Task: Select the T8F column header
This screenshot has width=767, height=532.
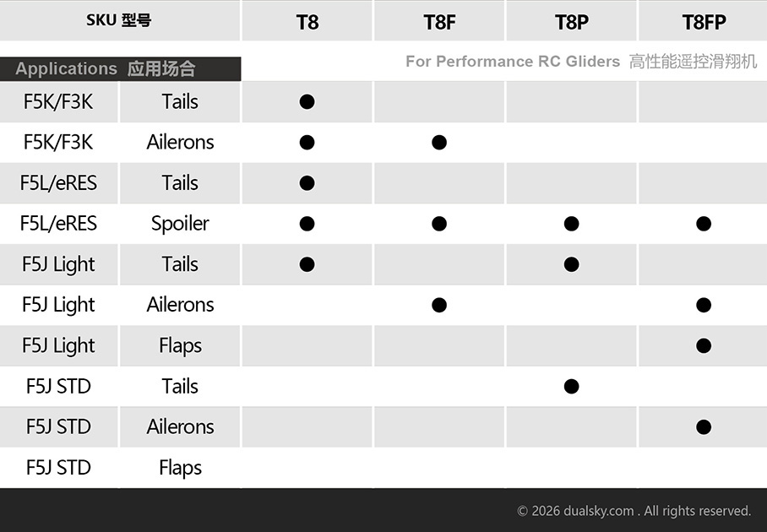Action: (439, 21)
